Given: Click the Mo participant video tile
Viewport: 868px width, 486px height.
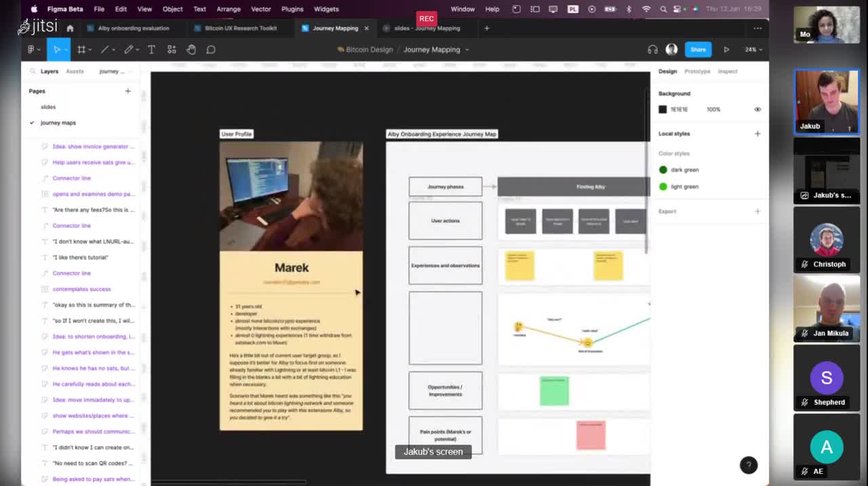Looking at the screenshot, I should [827, 25].
